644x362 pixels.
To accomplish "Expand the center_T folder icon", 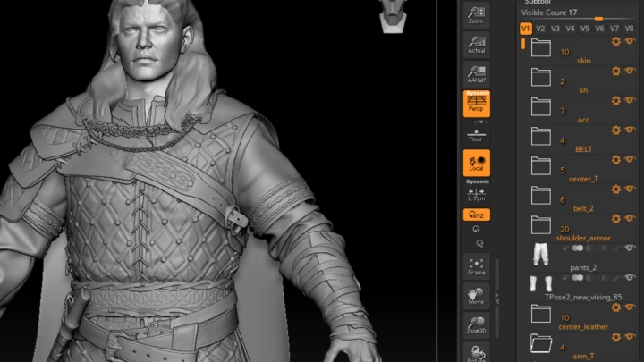I will tap(541, 166).
